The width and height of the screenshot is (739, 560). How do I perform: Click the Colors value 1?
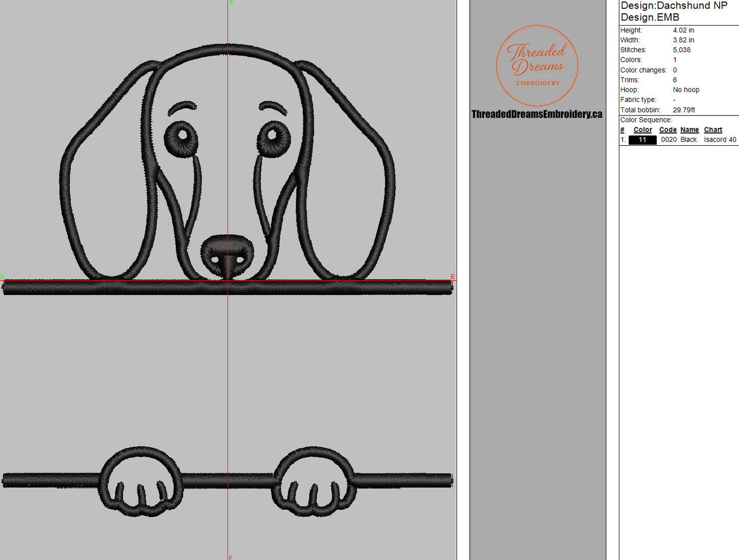675,60
